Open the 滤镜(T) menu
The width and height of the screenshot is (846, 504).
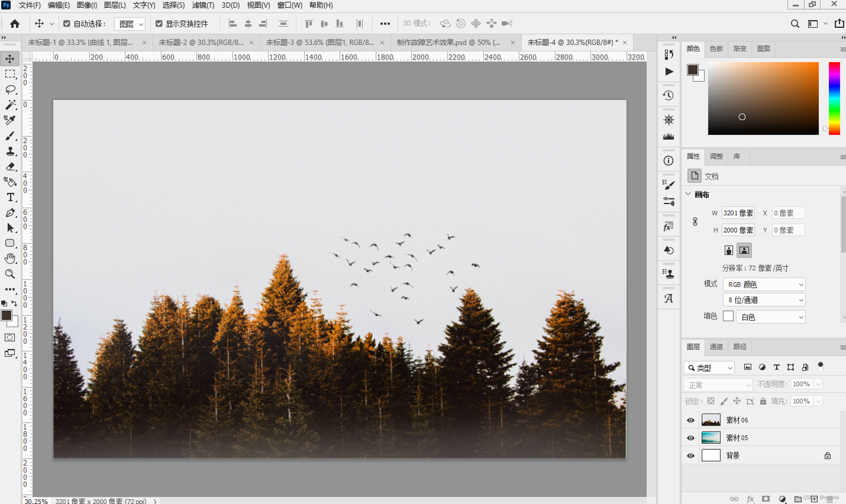[x=203, y=5]
